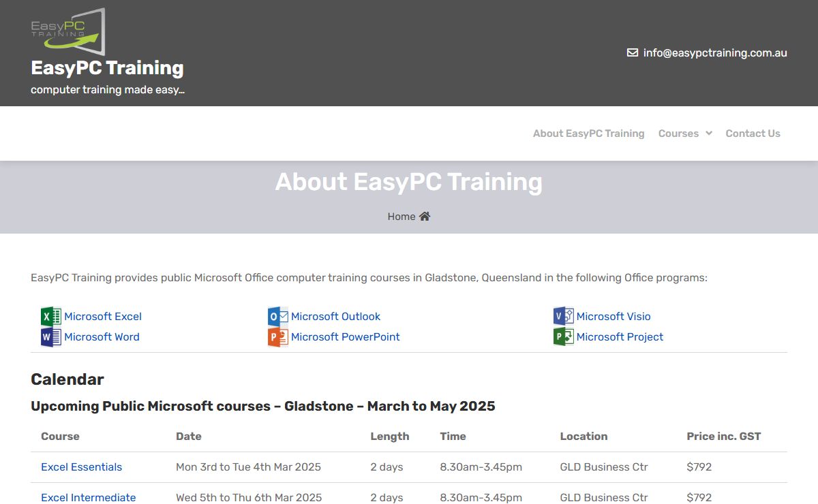The width and height of the screenshot is (818, 504).
Task: Click date 'Mon 3rd to Tue 4th Mar 2025'
Action: point(248,467)
